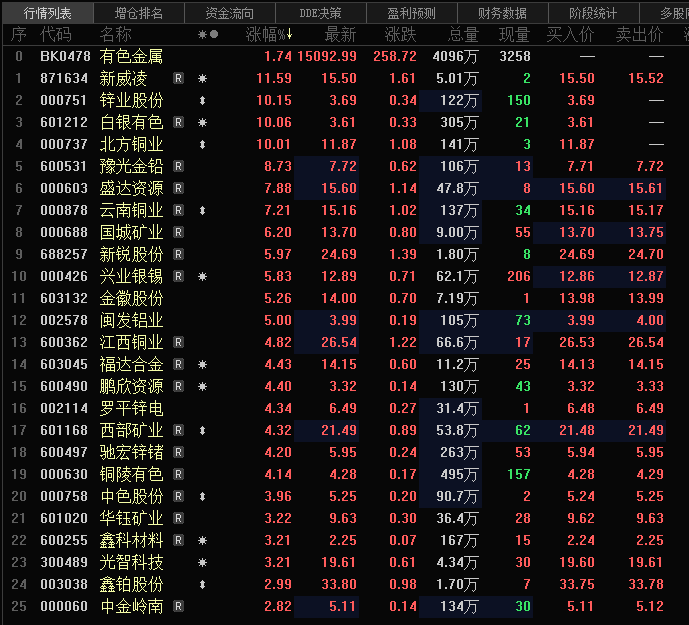
Task: Open the 阶段统计 tab
Action: [594, 13]
